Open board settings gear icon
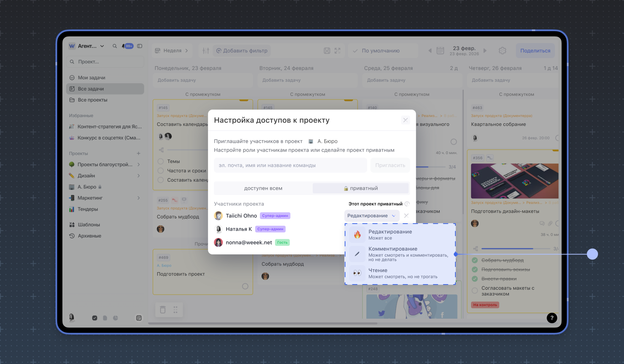Screen dimensions: 624x364 click(502, 51)
